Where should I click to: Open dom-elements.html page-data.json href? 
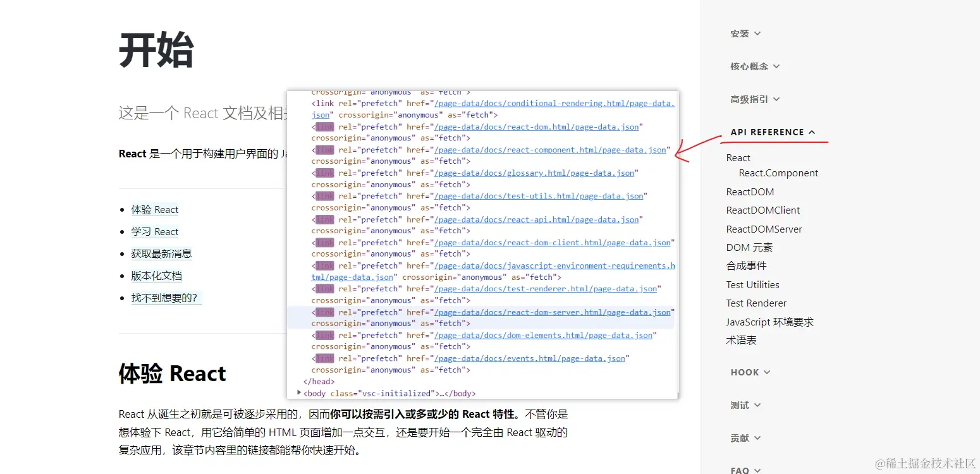[x=543, y=336]
